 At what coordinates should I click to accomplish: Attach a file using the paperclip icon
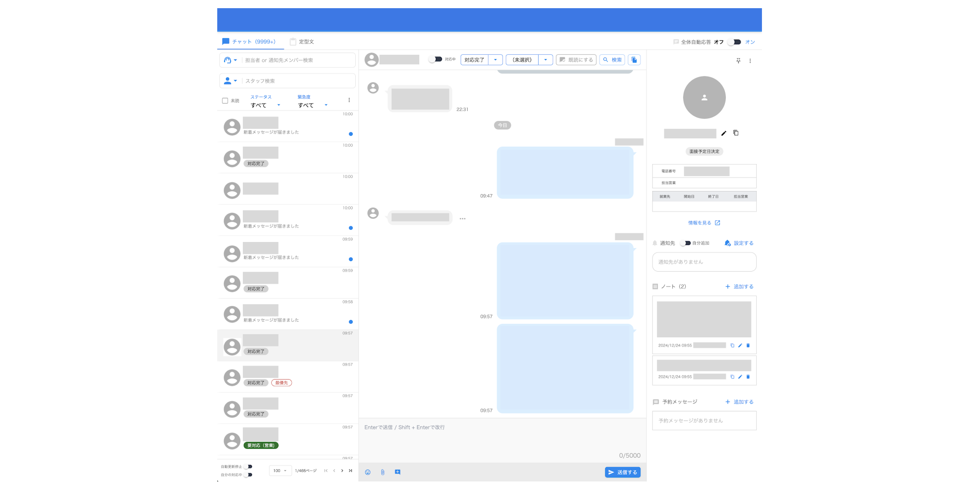(x=383, y=472)
